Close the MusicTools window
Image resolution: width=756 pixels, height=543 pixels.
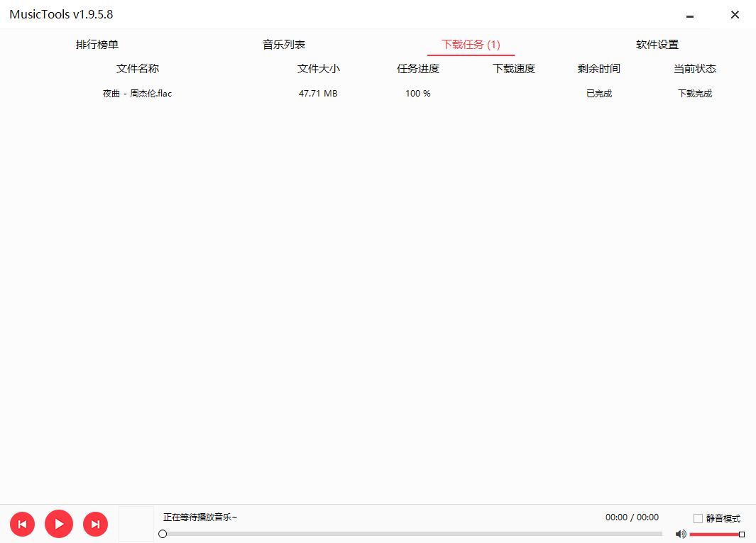[x=735, y=15]
